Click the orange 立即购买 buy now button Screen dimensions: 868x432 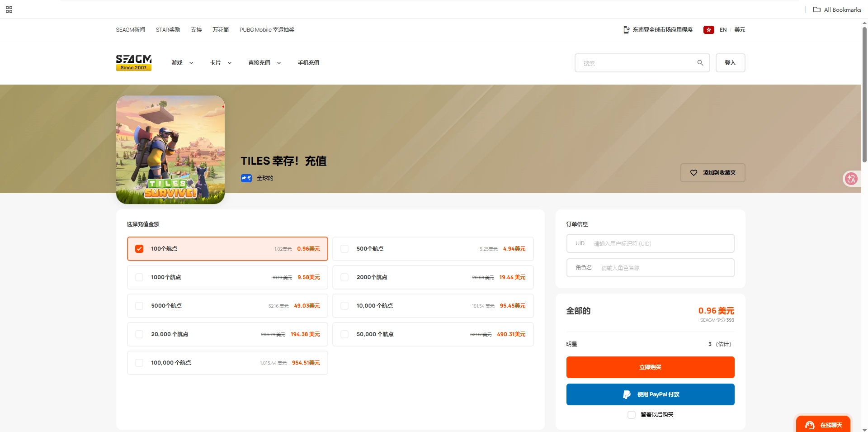(650, 367)
